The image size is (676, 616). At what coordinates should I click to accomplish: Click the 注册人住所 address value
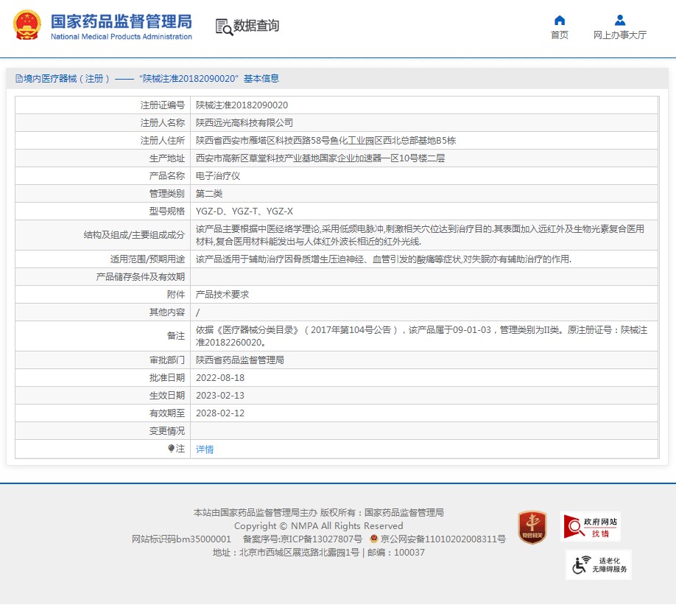click(x=326, y=141)
